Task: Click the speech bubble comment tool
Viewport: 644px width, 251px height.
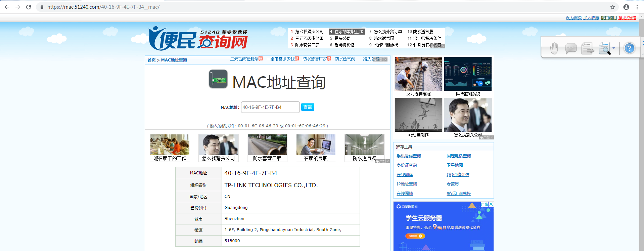Action: pos(571,49)
